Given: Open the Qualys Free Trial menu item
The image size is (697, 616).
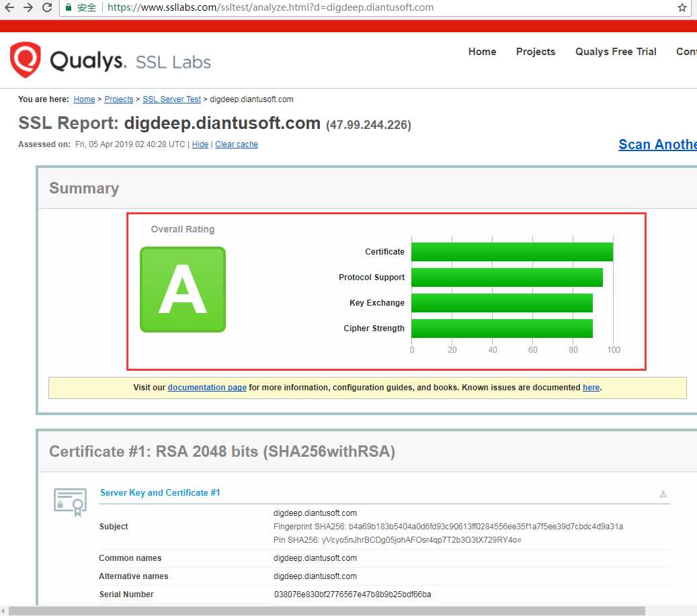Looking at the screenshot, I should (x=616, y=52).
